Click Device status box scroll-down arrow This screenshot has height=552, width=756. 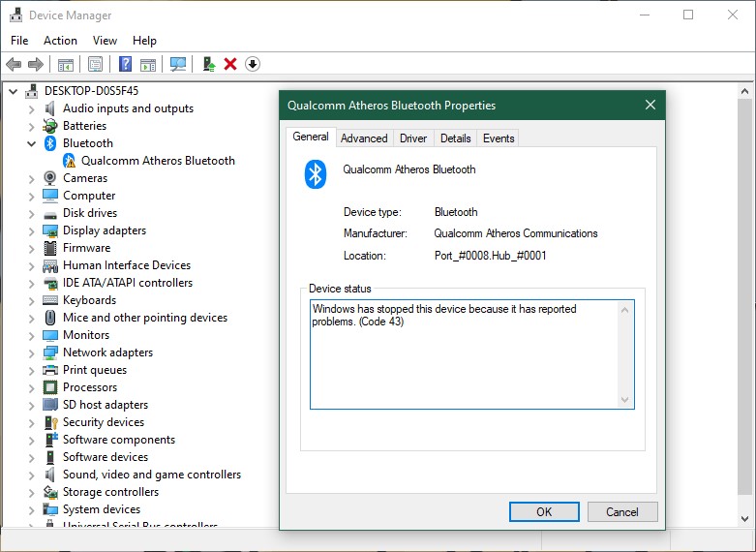coord(625,400)
